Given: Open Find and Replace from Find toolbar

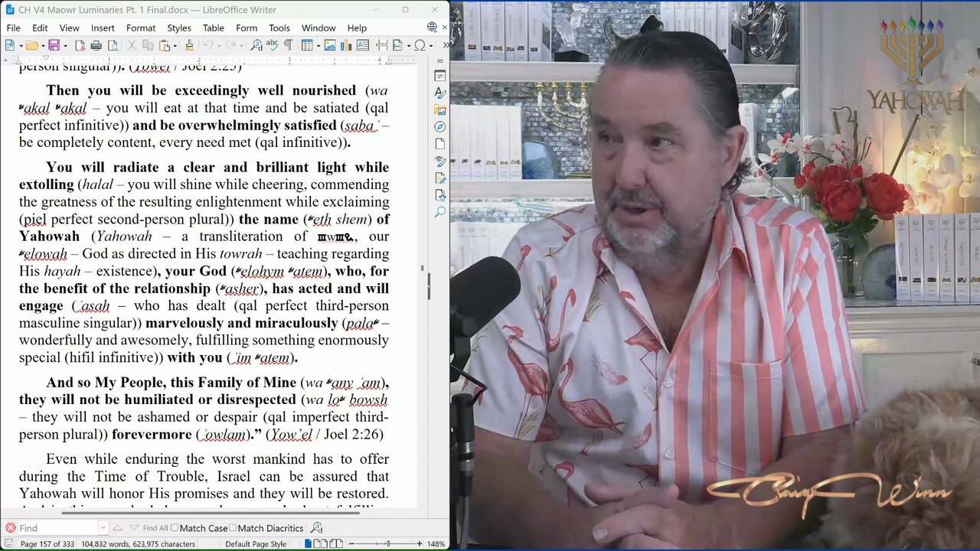Looking at the screenshot, I should (x=317, y=528).
